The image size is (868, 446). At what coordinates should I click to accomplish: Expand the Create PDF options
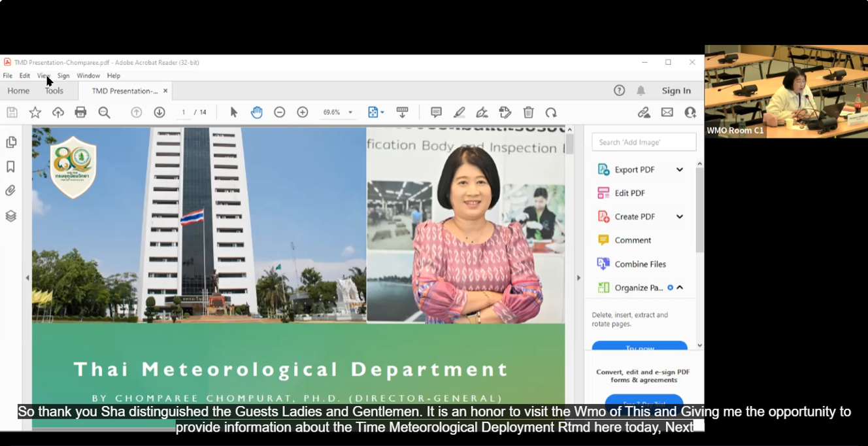(x=680, y=216)
